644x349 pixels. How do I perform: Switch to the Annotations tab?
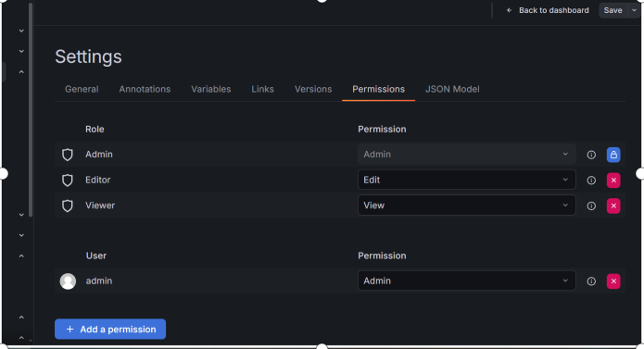pos(145,89)
